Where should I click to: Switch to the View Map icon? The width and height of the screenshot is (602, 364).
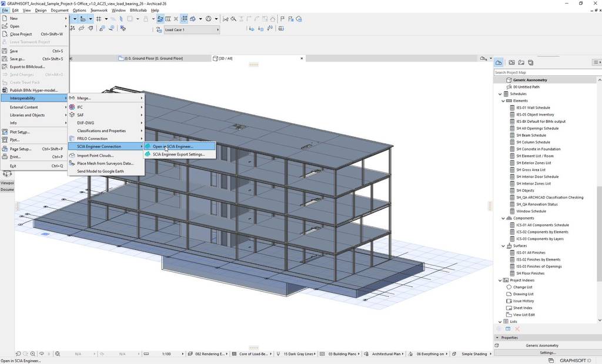[512, 62]
